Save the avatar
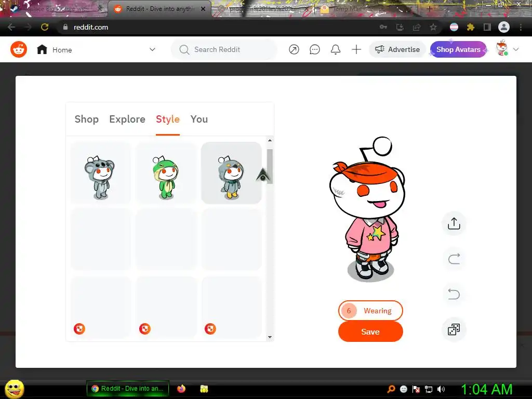Screen dimensions: 532x399 click(370, 331)
